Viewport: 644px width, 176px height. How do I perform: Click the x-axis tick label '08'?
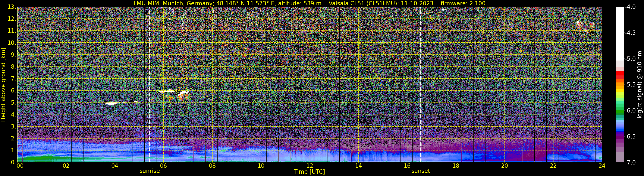click(x=212, y=166)
